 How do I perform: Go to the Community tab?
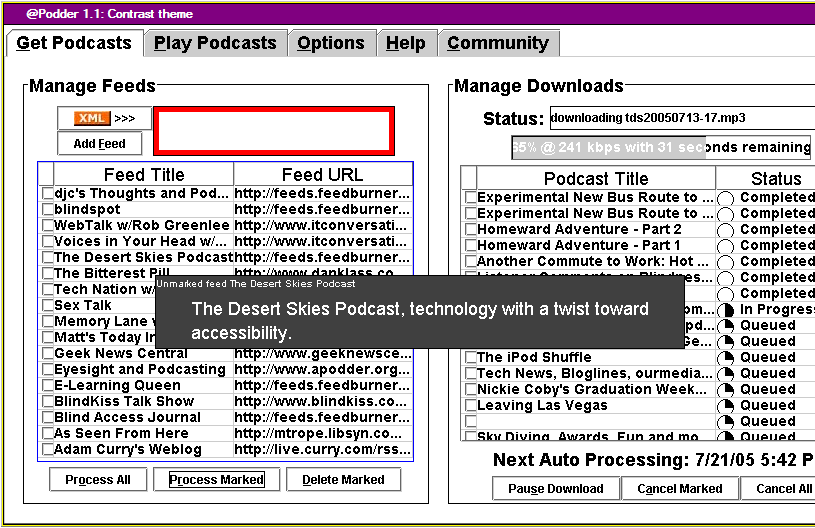tap(498, 43)
